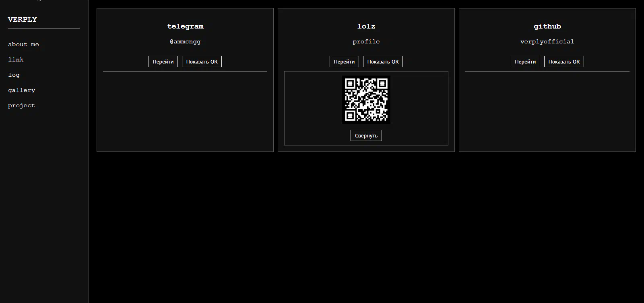Open the log page in sidebar

click(x=14, y=75)
